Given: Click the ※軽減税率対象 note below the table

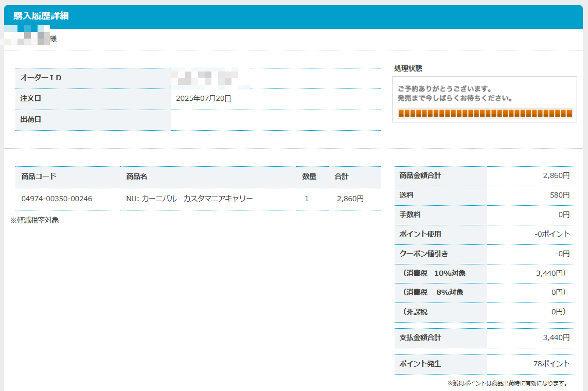Looking at the screenshot, I should pyautogui.click(x=34, y=220).
